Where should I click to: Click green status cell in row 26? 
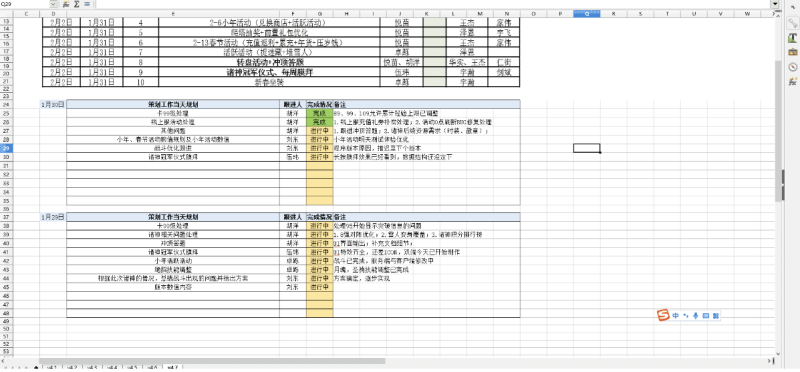pos(319,122)
